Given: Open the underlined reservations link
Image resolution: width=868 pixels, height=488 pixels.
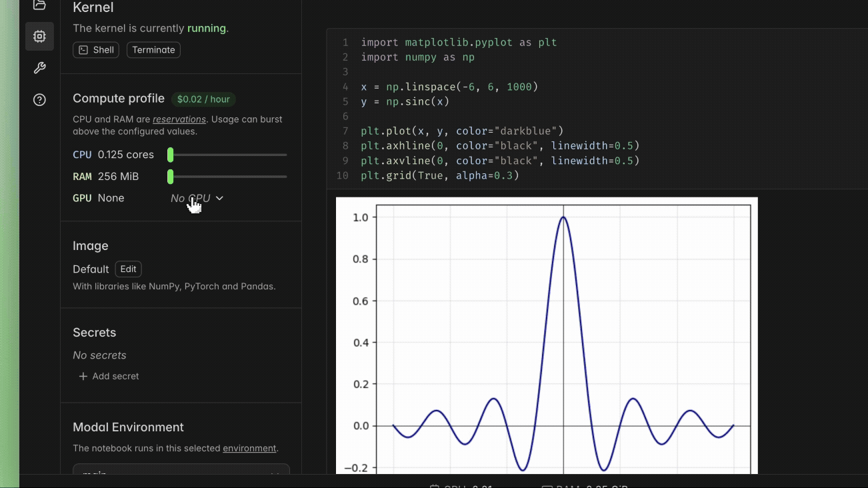Looking at the screenshot, I should [179, 119].
